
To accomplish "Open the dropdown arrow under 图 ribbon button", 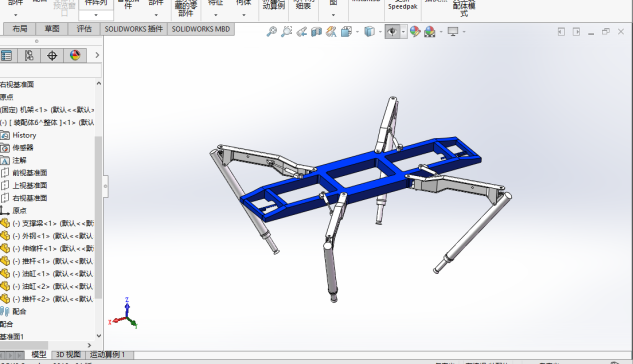I will pos(333,15).
